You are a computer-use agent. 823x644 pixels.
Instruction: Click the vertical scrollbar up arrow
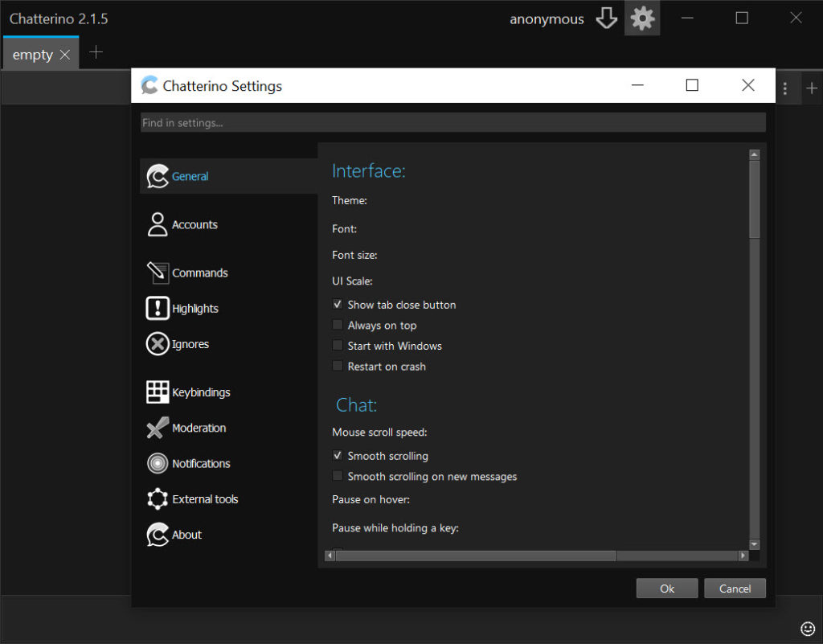[754, 154]
